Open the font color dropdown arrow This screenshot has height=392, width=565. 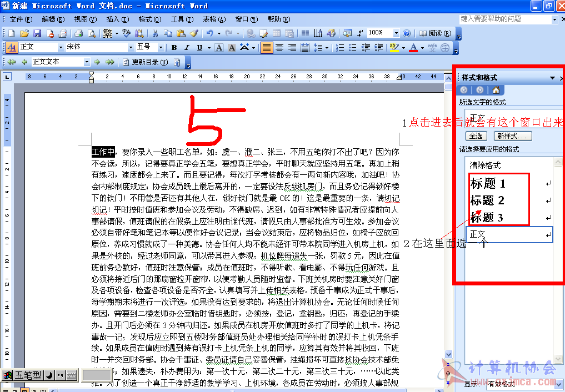422,48
